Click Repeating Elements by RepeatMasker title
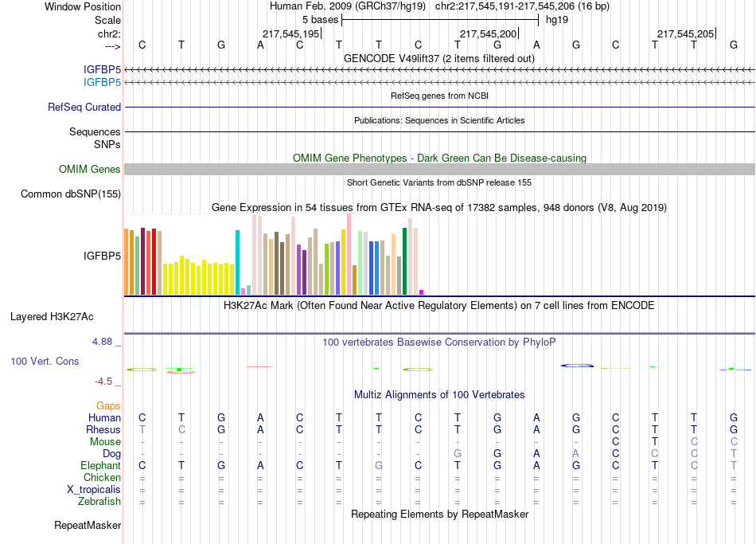Viewport: 756px width, 544px height. point(439,514)
